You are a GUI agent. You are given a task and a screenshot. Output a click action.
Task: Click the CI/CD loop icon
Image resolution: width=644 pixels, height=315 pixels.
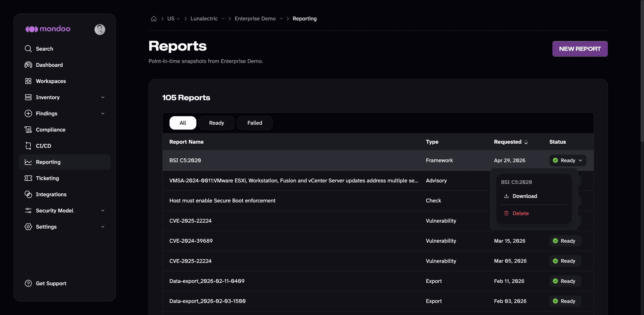[28, 146]
